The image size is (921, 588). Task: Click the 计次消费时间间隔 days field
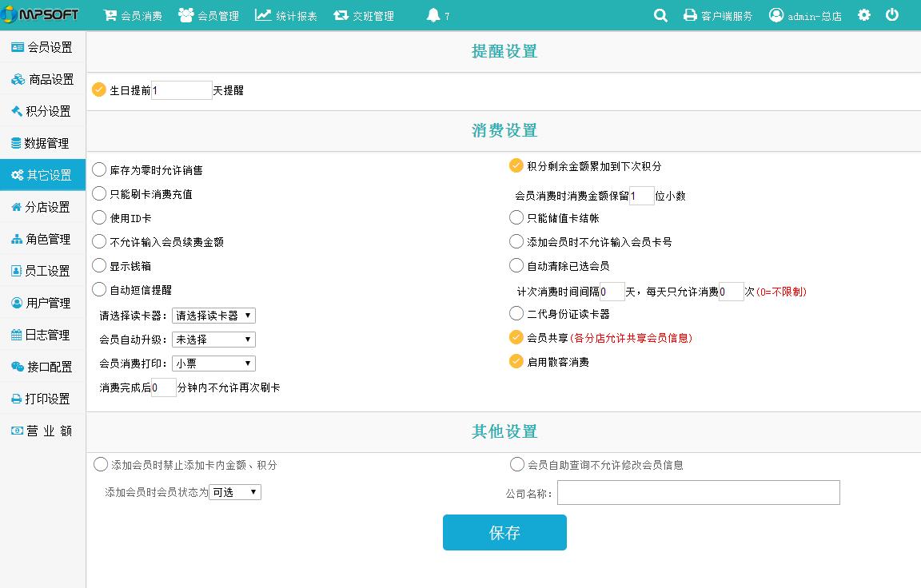point(612,291)
